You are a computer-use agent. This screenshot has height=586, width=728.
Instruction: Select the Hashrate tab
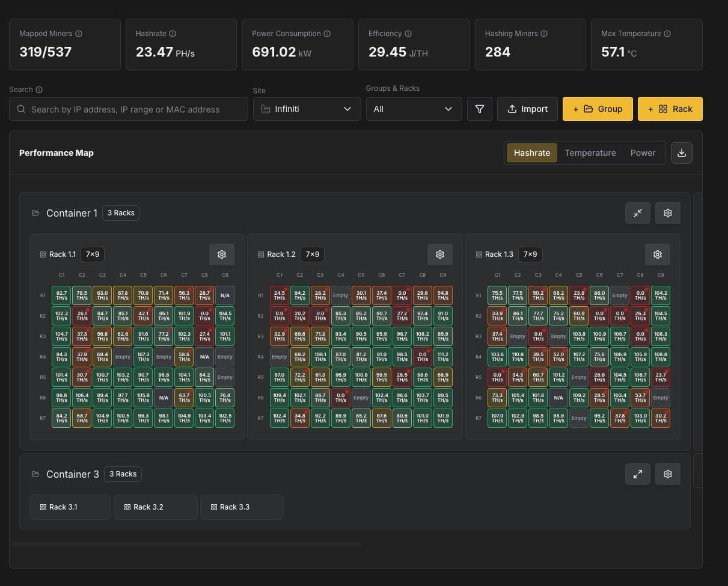coord(531,153)
